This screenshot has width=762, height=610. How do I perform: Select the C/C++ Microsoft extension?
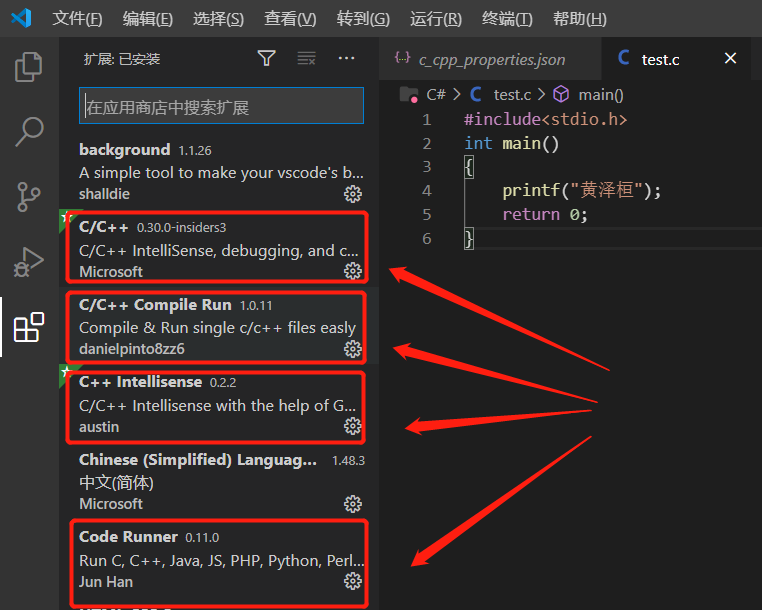click(x=219, y=248)
